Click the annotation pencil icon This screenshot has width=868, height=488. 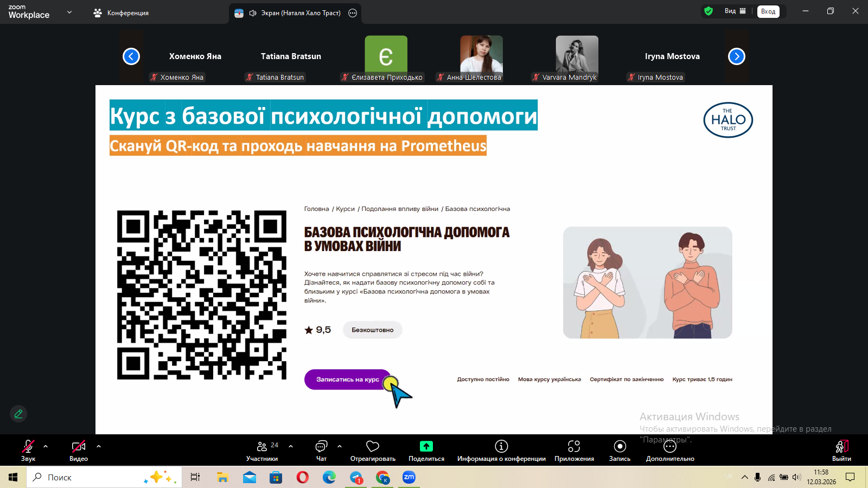point(18,414)
